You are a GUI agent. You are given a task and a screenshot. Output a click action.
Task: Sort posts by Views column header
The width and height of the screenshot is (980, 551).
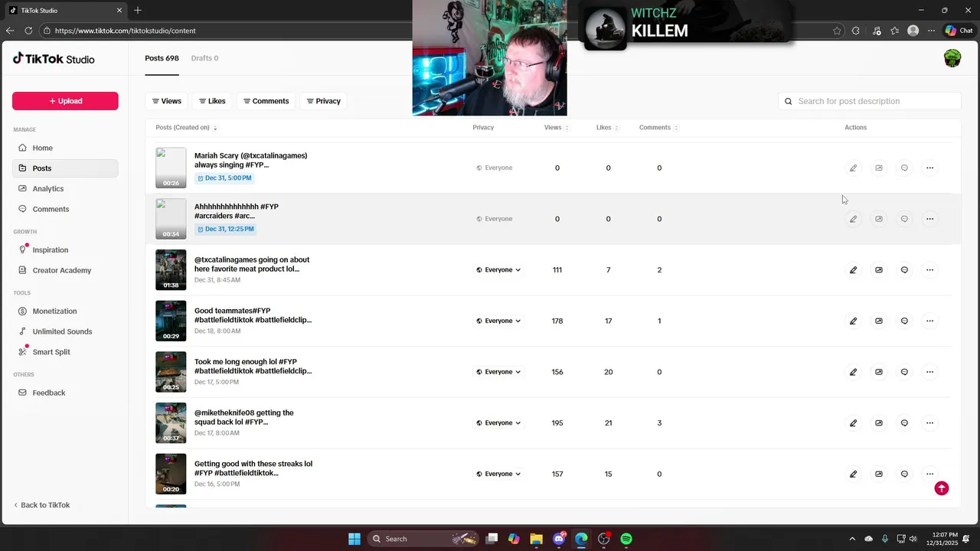(556, 128)
